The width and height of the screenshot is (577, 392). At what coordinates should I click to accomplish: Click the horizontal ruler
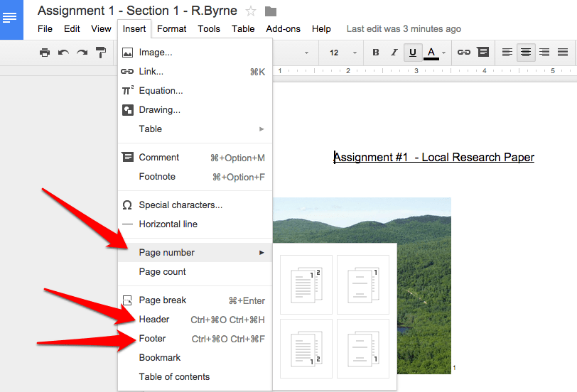425,70
